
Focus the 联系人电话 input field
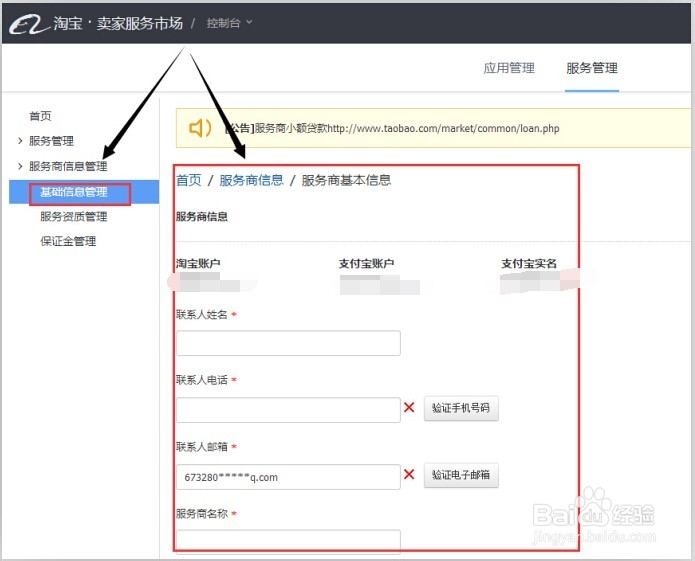point(288,410)
